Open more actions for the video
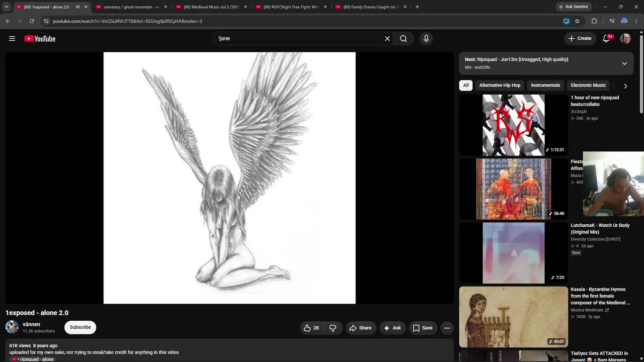The height and width of the screenshot is (362, 644). click(x=447, y=328)
